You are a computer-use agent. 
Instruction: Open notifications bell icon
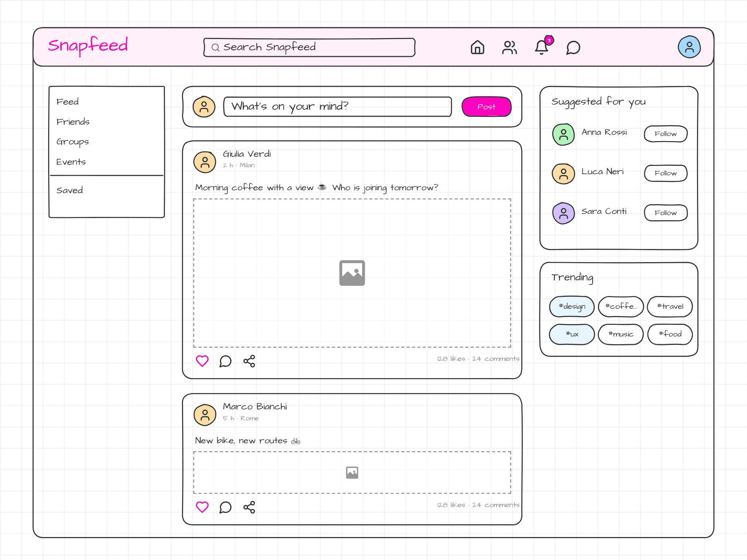click(x=542, y=47)
